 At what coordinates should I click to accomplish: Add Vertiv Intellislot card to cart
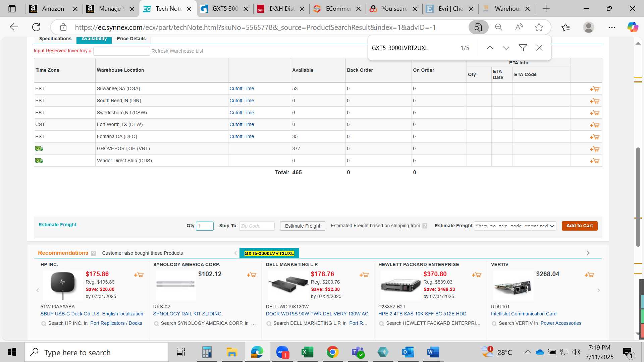(589, 275)
